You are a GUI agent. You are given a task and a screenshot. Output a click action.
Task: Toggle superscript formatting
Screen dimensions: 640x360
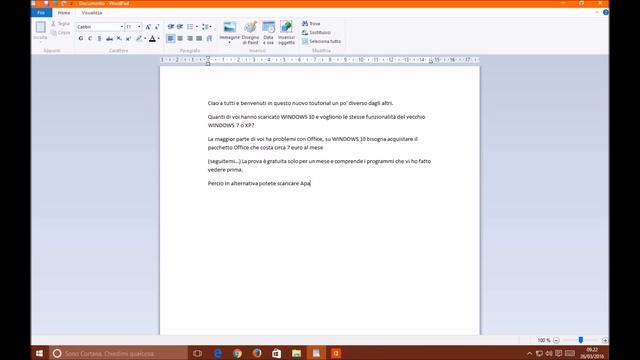tap(128, 38)
